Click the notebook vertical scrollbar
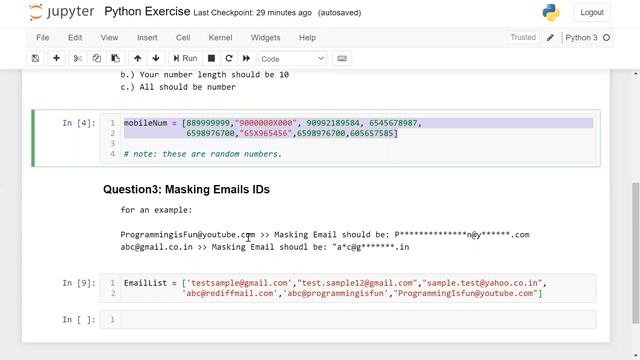Viewport: 640px width, 360px height. pos(635,253)
